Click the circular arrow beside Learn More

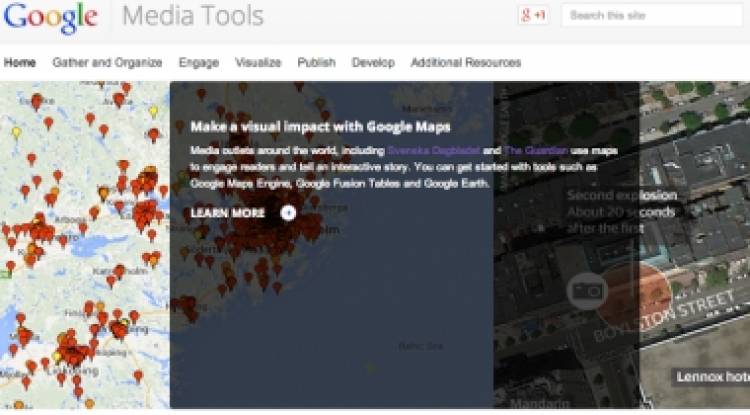tap(288, 212)
